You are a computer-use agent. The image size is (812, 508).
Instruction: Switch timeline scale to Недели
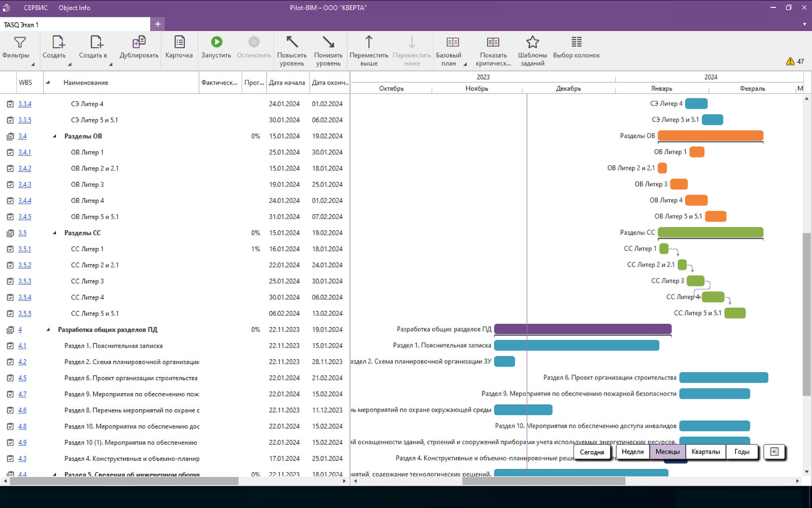click(632, 452)
